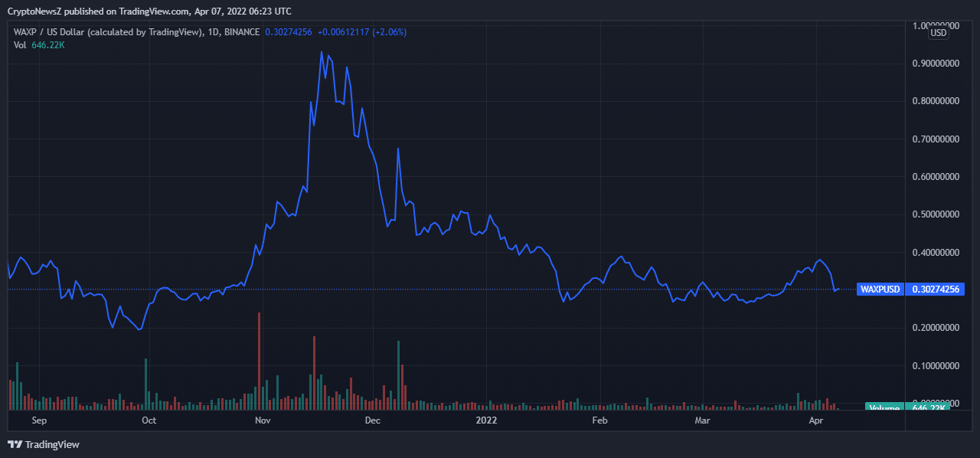The image size is (980, 458).
Task: Click the Oct label on time axis
Action: (149, 420)
